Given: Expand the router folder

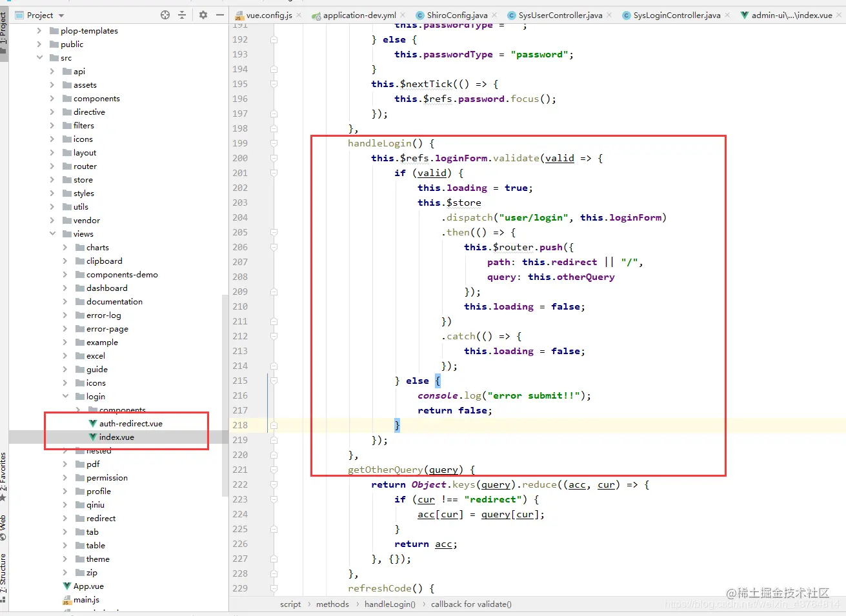Looking at the screenshot, I should [52, 166].
